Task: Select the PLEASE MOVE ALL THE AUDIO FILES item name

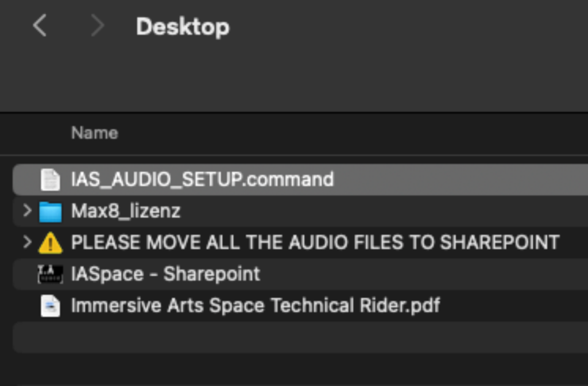Action: 315,242
